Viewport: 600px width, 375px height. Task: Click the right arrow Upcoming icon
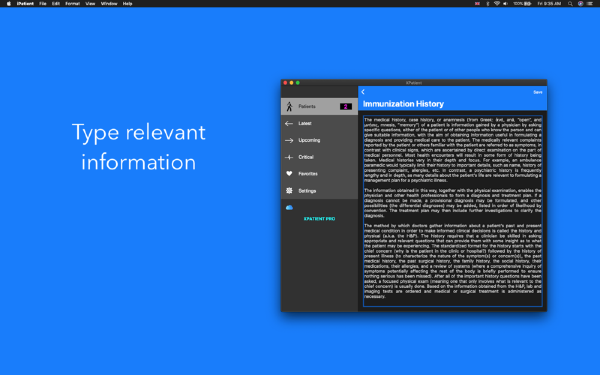(x=289, y=140)
